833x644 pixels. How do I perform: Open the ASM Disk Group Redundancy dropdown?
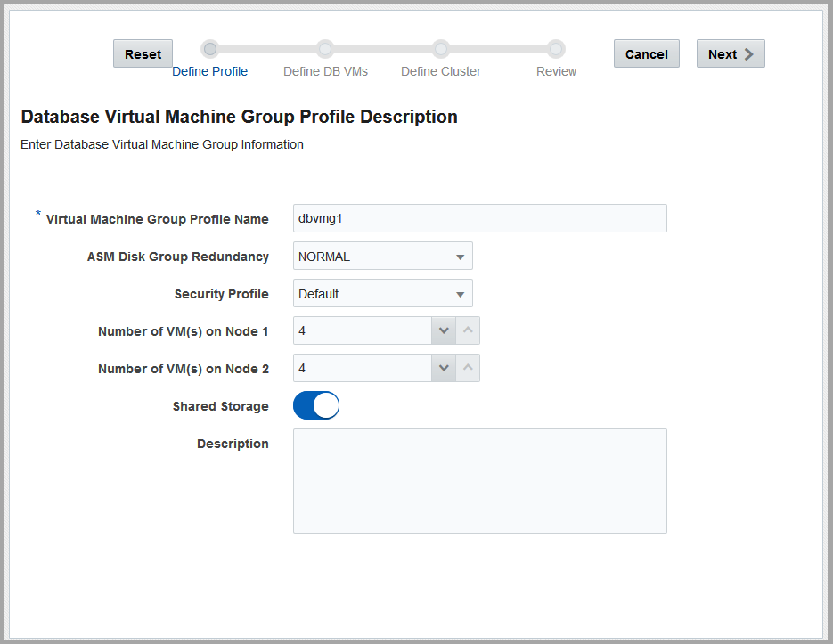click(x=382, y=257)
